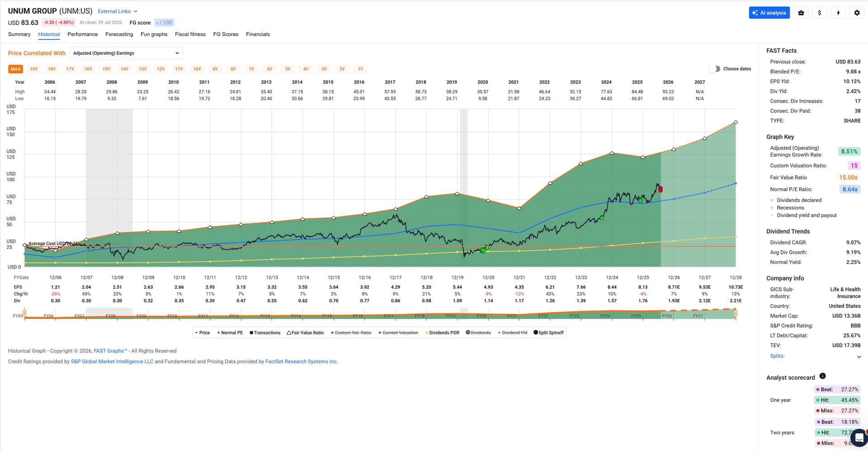This screenshot has width=868, height=451.
Task: Enable Dividend Yld in legend
Action: [x=513, y=333]
